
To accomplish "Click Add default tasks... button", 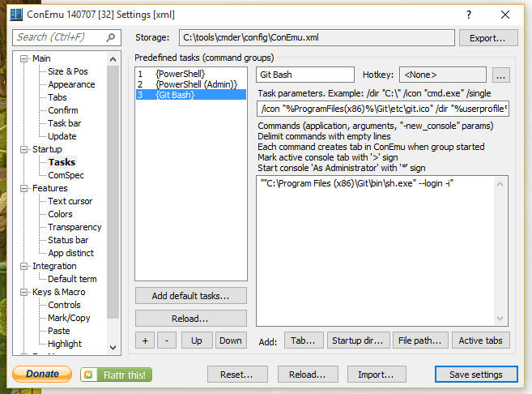I will [190, 296].
